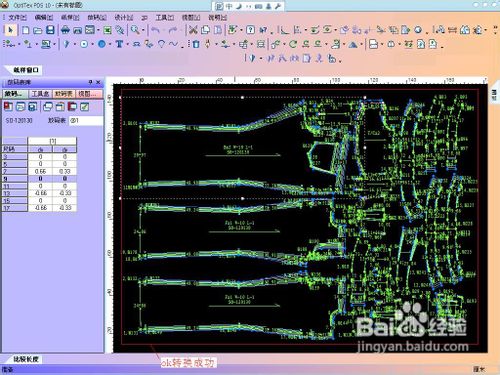Screen dimensions: 500x375
Task: Click 0.66 value in row 7
Action: click(x=40, y=171)
